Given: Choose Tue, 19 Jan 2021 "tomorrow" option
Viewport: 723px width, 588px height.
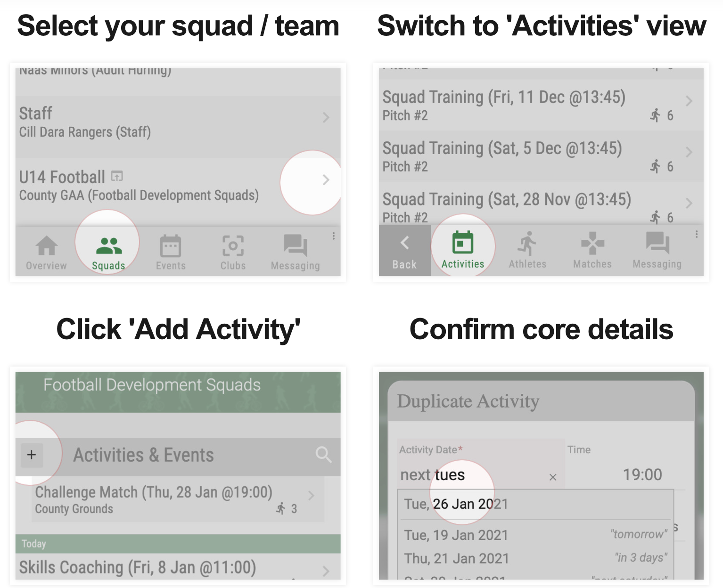Looking at the screenshot, I should (536, 535).
